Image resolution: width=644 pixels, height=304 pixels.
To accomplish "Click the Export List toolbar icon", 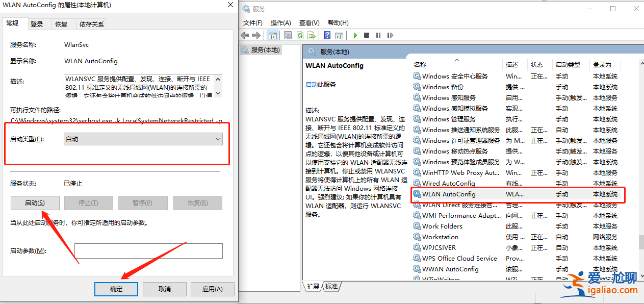I will coord(311,35).
